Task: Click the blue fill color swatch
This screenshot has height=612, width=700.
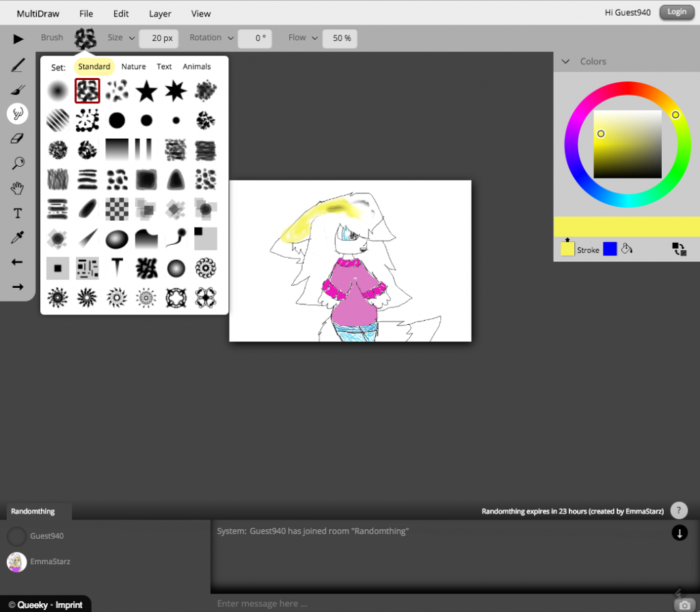Action: 610,249
